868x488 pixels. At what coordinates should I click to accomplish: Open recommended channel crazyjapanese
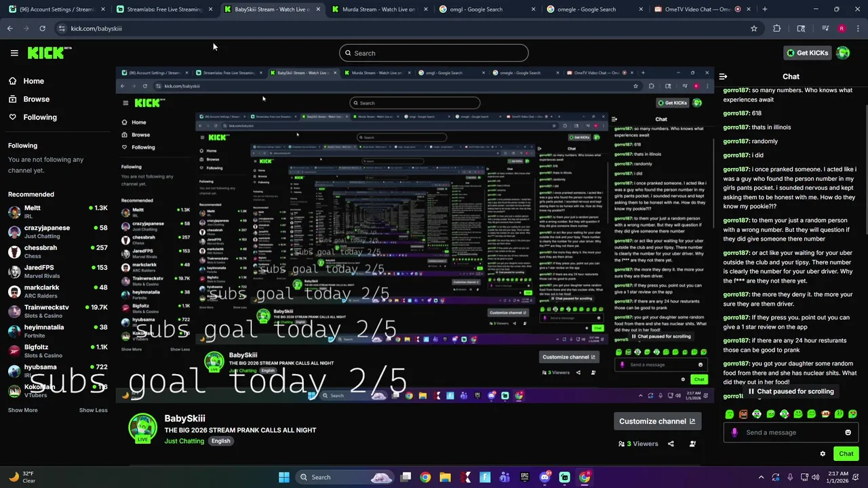(x=58, y=232)
